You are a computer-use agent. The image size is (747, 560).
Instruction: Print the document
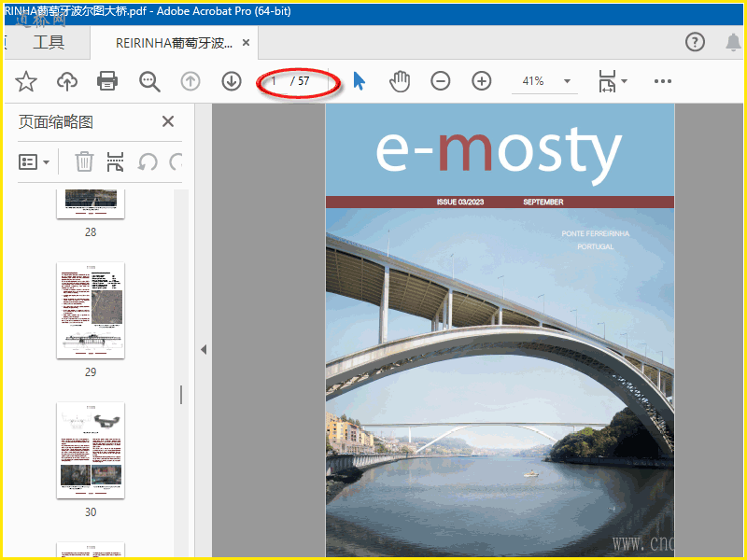coord(107,81)
